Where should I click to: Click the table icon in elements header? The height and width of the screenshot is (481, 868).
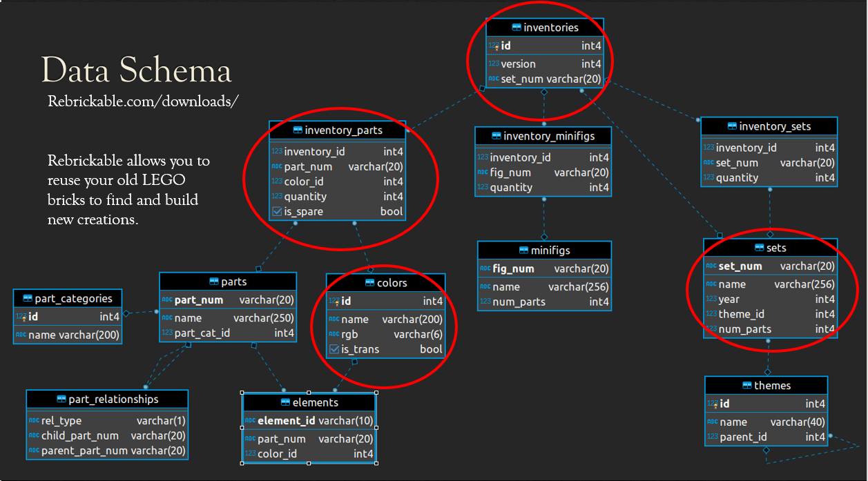(286, 402)
